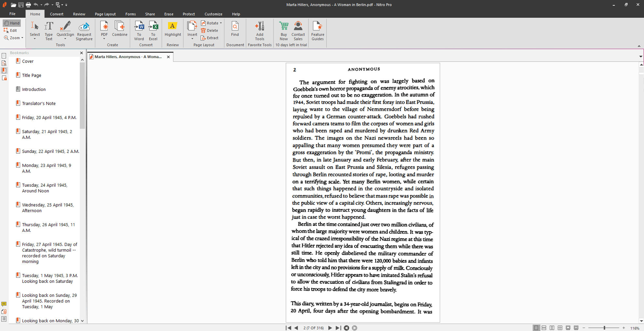The image size is (644, 331).
Task: Show the Pages panel in sidebar
Action: (4, 56)
